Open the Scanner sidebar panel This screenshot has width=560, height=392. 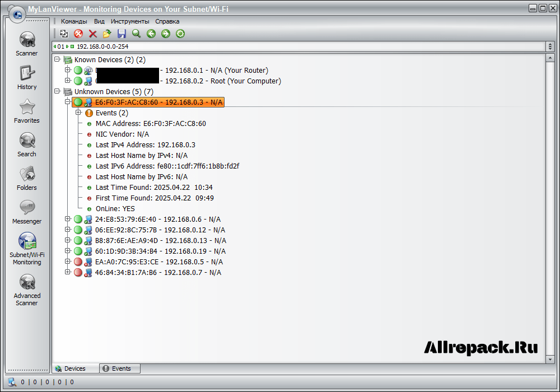pos(27,44)
